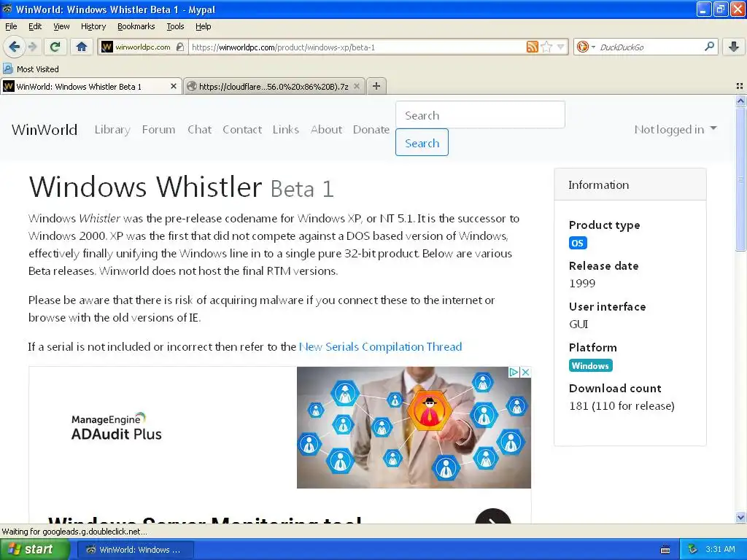Screen dimensions: 747x560
Task: Open the Donate nav link
Action: [x=371, y=130]
